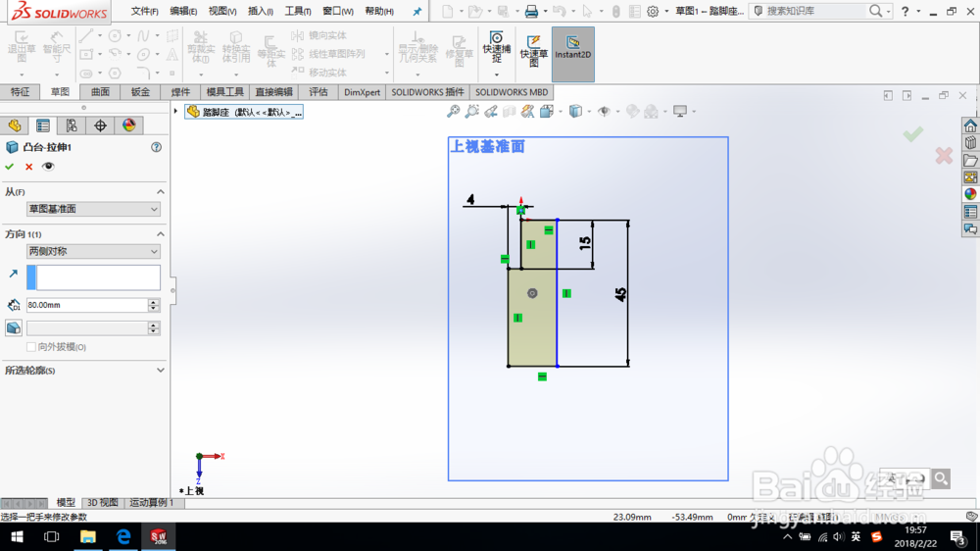Open the 视图(V) menu
The image size is (980, 551).
222,11
